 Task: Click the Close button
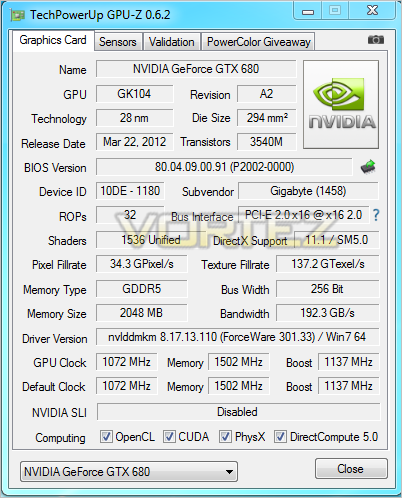point(351,469)
